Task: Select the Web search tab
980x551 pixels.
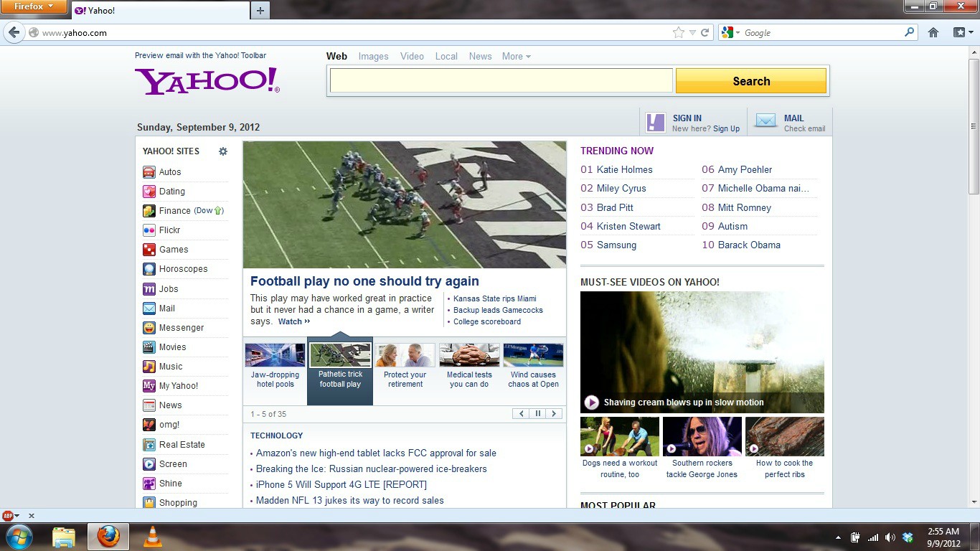Action: 336,57
